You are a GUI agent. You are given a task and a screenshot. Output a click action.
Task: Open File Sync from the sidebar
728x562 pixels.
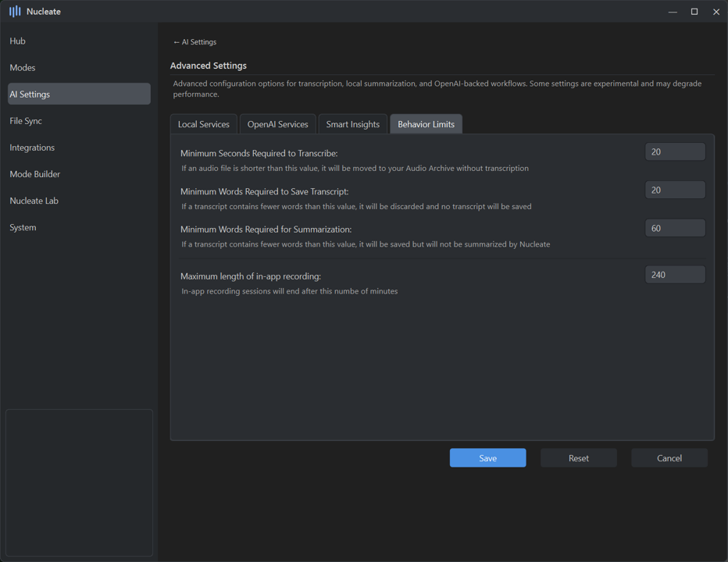(x=26, y=121)
